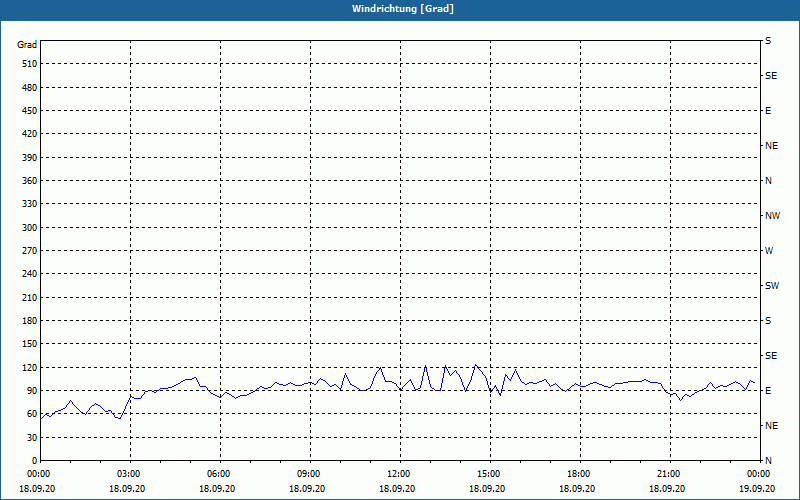The height and width of the screenshot is (500, 800).
Task: Click the 30 degree axis label
Action: tap(32, 438)
